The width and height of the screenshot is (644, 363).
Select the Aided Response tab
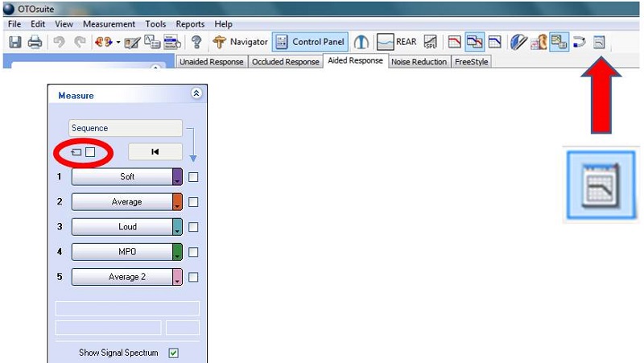tap(355, 61)
